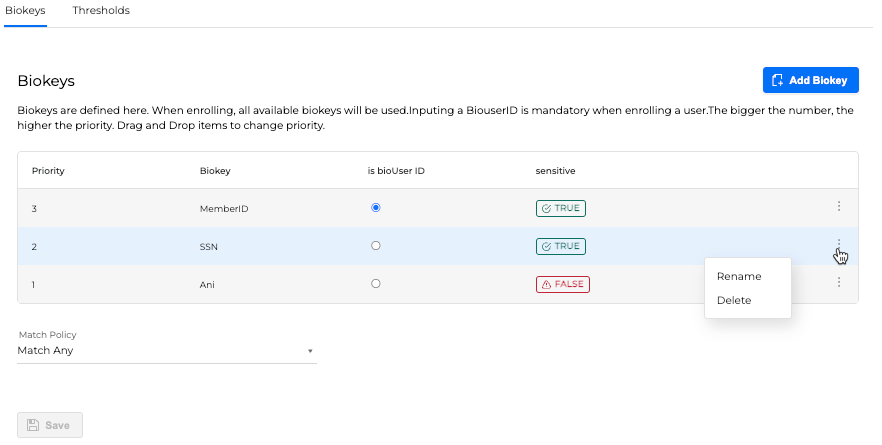The width and height of the screenshot is (882, 445).
Task: Click the TRUE sensitive badge for MemberID
Action: point(560,208)
